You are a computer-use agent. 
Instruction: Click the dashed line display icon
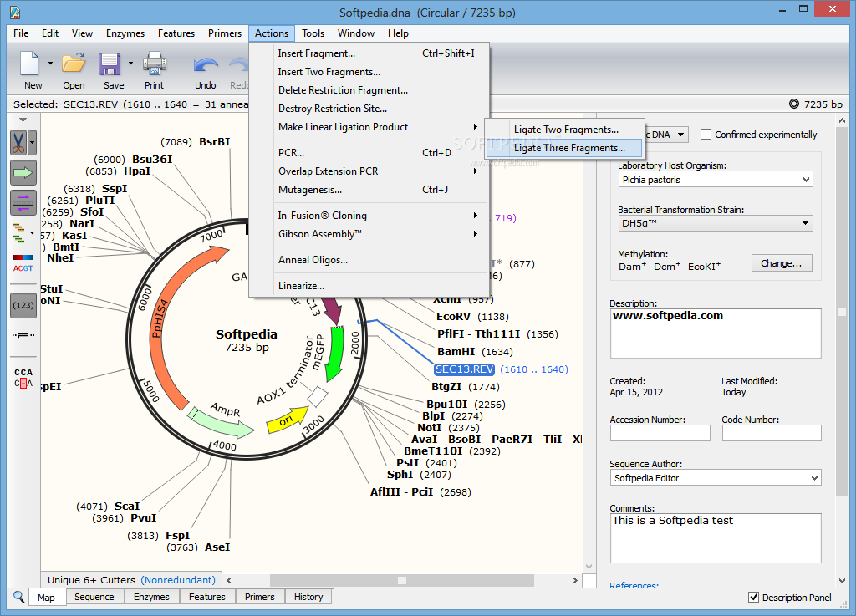pos(23,335)
